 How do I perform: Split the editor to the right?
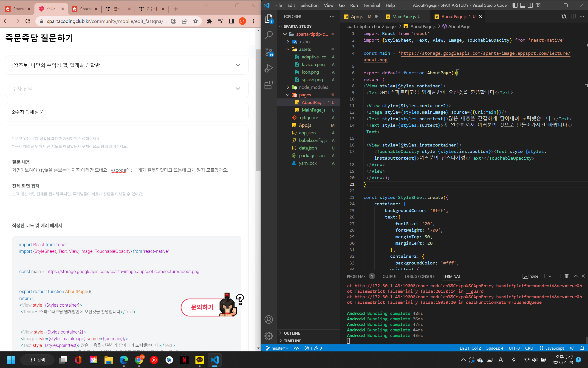573,16
